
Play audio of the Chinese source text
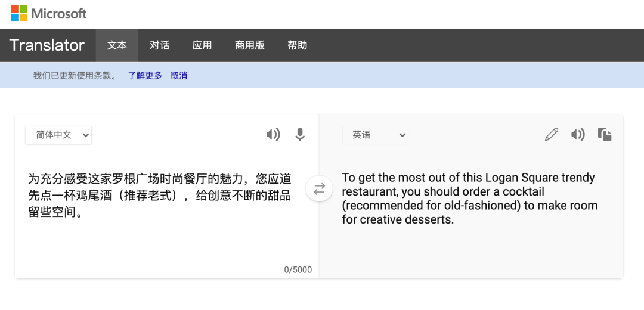273,134
